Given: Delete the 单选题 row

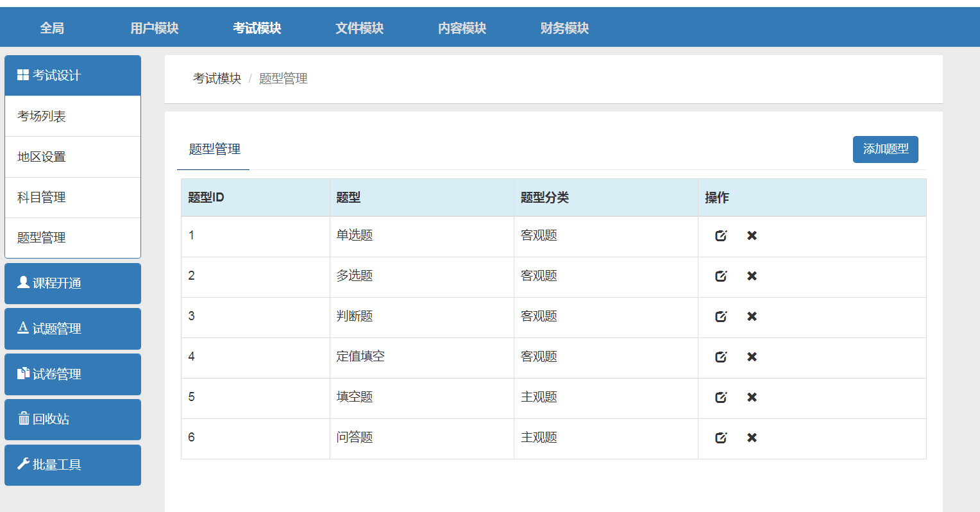Looking at the screenshot, I should coord(752,235).
